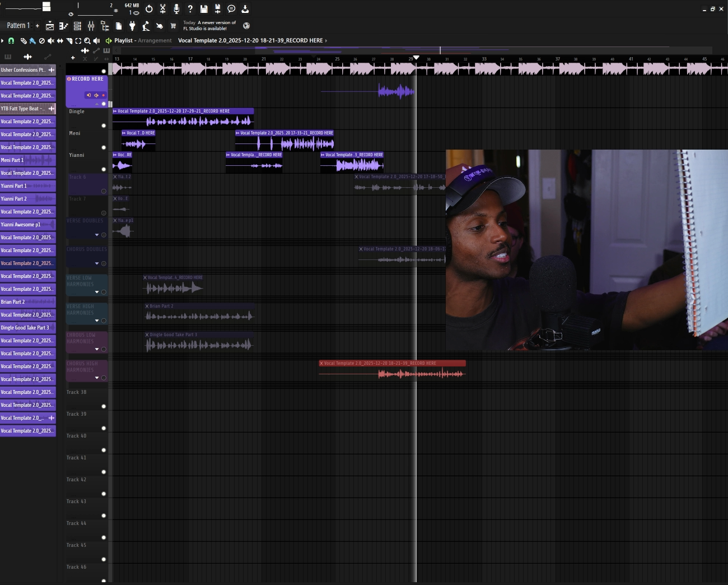
Task: Select the Slice (razor) tool
Action: tap(69, 41)
